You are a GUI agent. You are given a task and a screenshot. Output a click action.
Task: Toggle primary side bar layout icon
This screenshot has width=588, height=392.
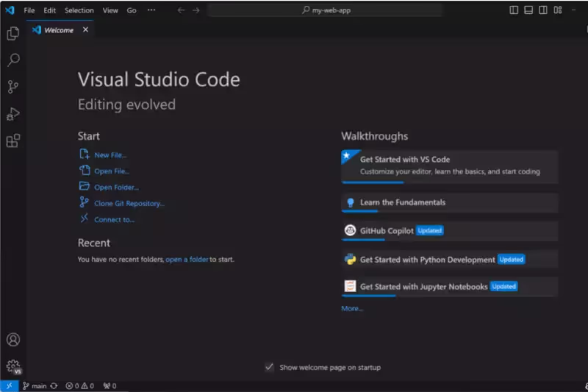(514, 10)
